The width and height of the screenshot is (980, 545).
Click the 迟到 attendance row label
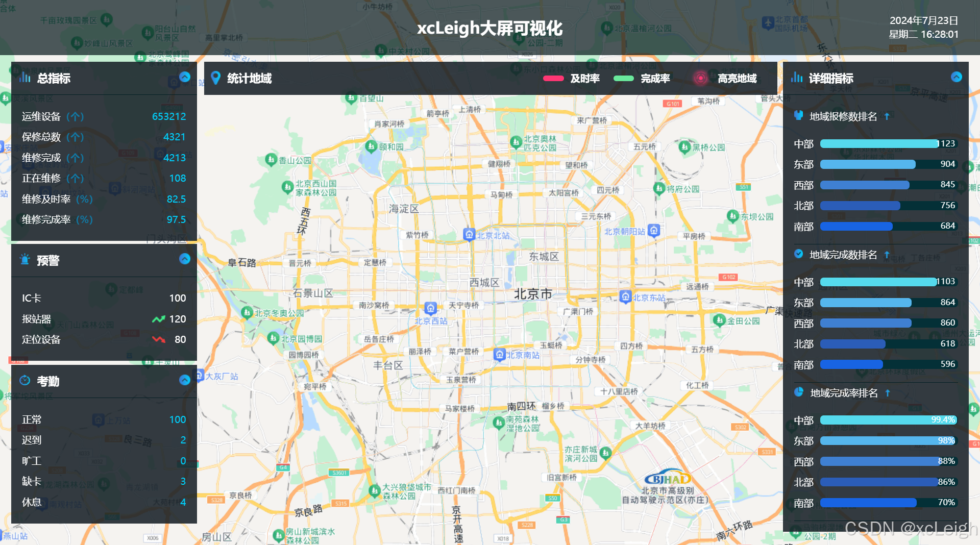click(x=32, y=440)
